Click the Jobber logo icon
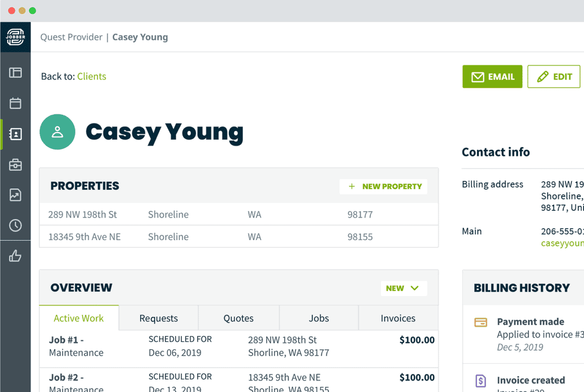This screenshot has width=584, height=392. pos(15,37)
